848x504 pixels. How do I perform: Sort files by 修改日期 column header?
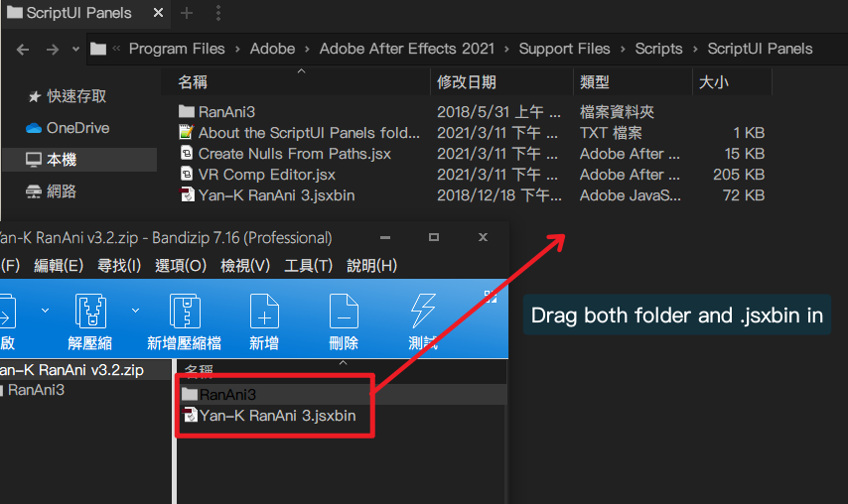[466, 82]
